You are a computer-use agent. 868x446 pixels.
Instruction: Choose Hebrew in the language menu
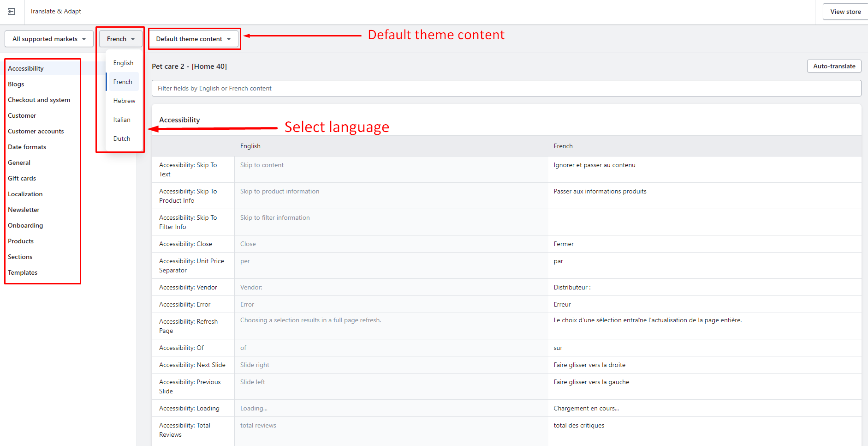[124, 101]
